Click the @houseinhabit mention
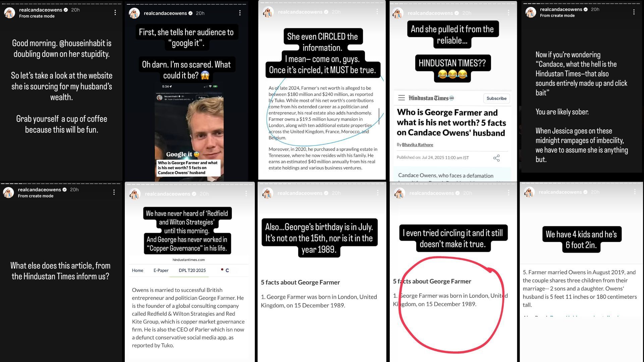 click(x=85, y=43)
